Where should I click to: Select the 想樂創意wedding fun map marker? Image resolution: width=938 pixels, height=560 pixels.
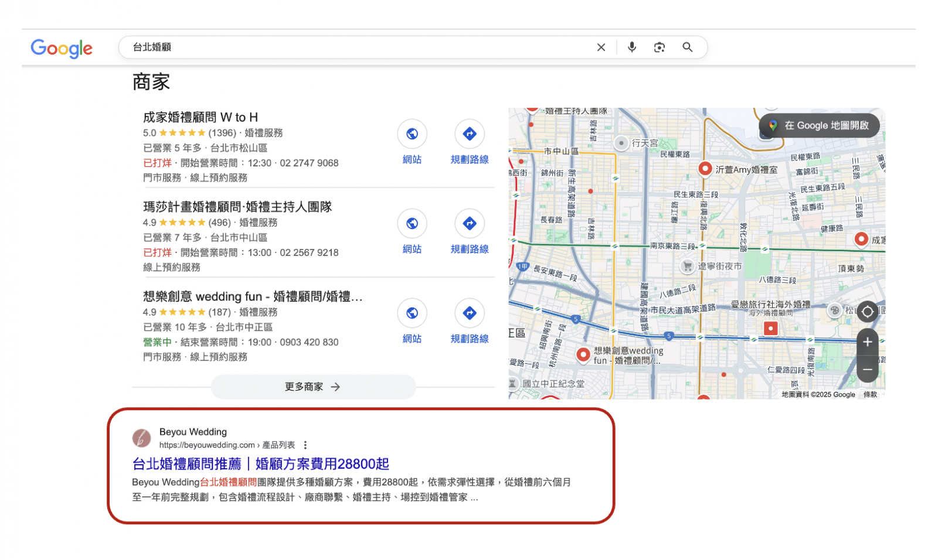[x=583, y=354]
